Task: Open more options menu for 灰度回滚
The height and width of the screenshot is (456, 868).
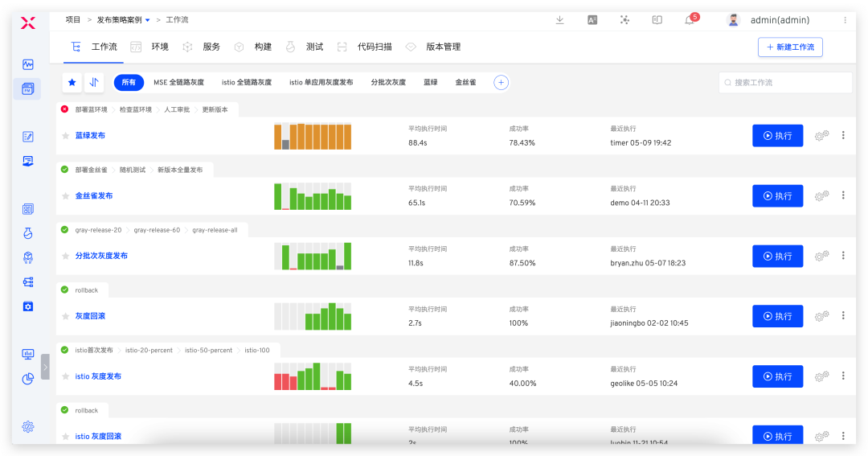Action: (843, 315)
